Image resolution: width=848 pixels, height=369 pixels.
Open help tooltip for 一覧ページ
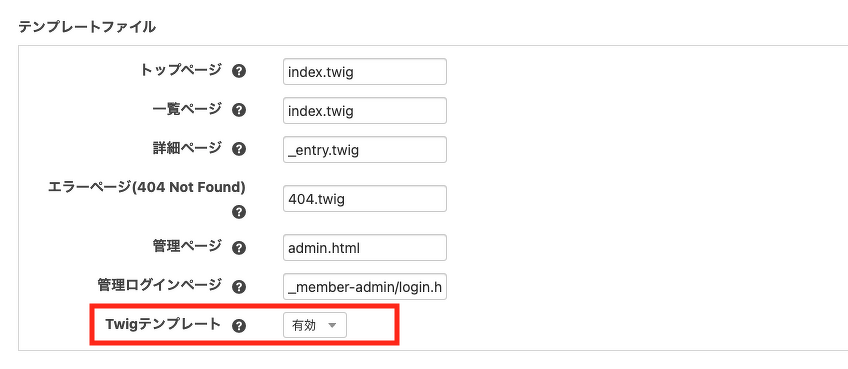click(238, 110)
